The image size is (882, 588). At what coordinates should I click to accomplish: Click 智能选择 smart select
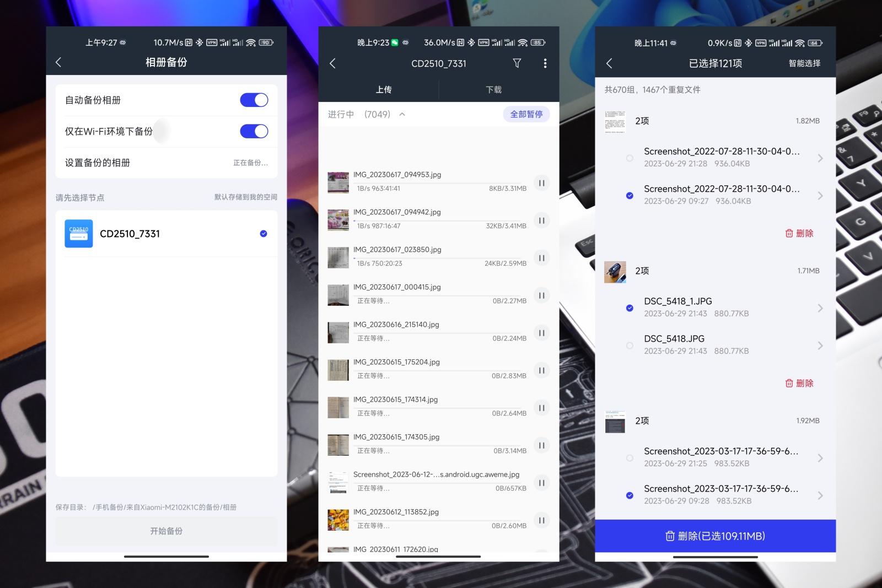click(x=804, y=63)
